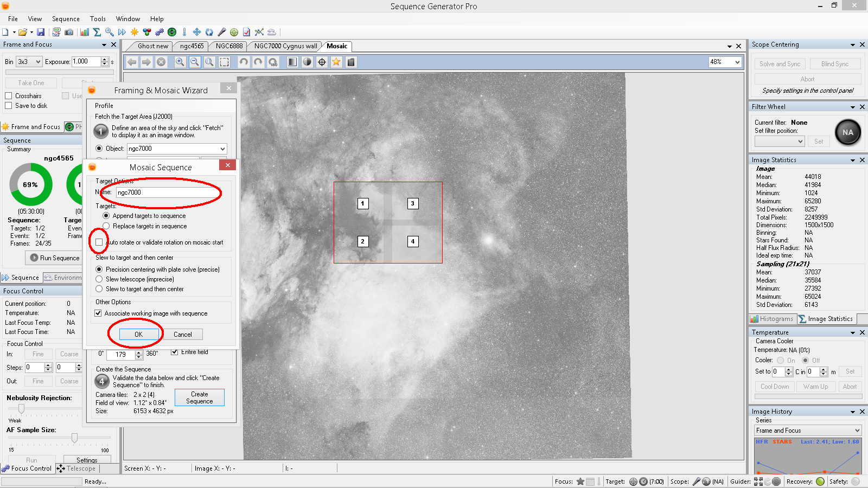Click the Create Sequence button
Image resolution: width=868 pixels, height=488 pixels.
coord(200,397)
